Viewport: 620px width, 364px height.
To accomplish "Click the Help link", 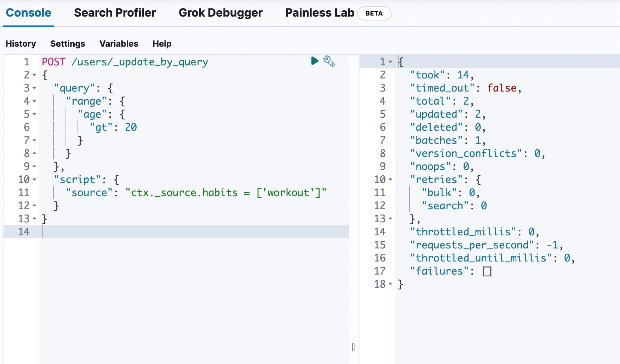I will pos(162,43).
